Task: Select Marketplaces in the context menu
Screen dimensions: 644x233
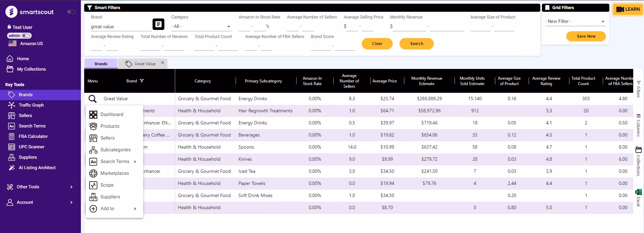Action: pyautogui.click(x=115, y=173)
